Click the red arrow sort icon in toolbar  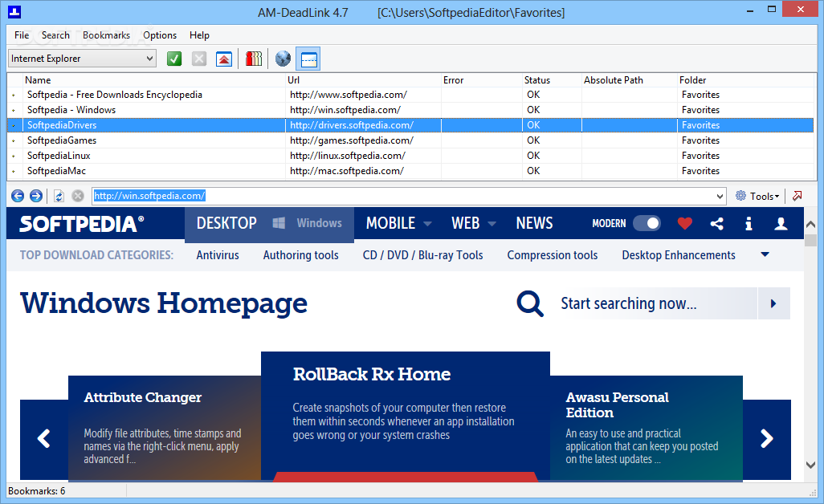pyautogui.click(x=224, y=59)
